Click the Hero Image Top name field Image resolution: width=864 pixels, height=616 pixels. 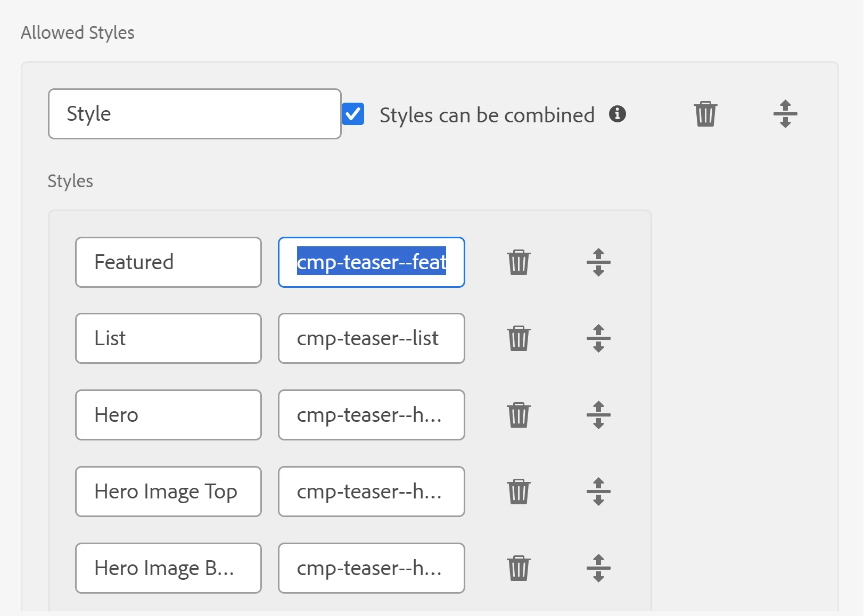click(168, 492)
